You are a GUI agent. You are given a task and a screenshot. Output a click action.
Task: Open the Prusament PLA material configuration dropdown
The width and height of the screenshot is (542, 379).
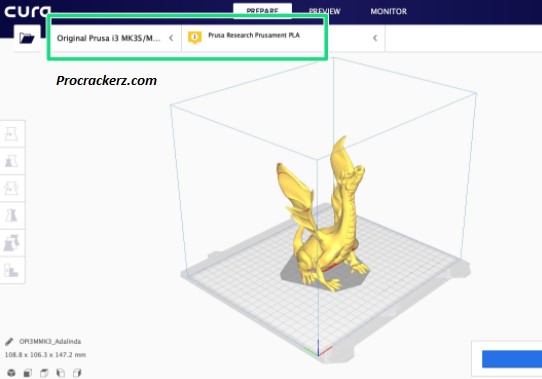click(283, 38)
